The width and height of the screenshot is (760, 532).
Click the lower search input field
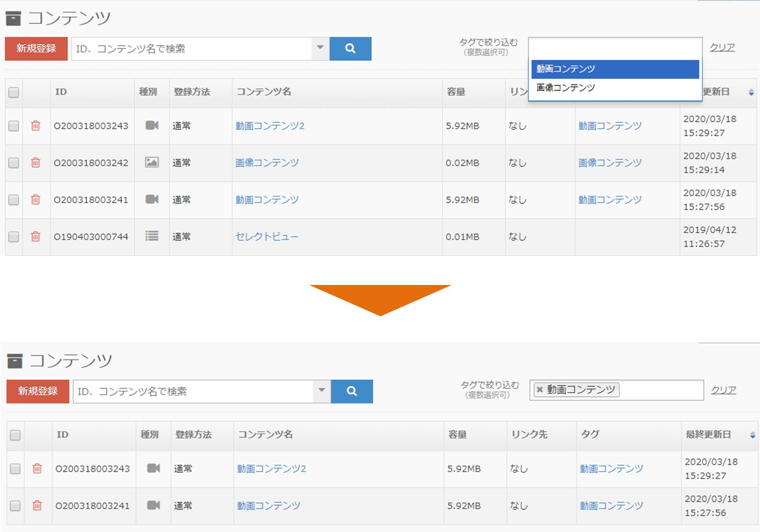coord(193,391)
